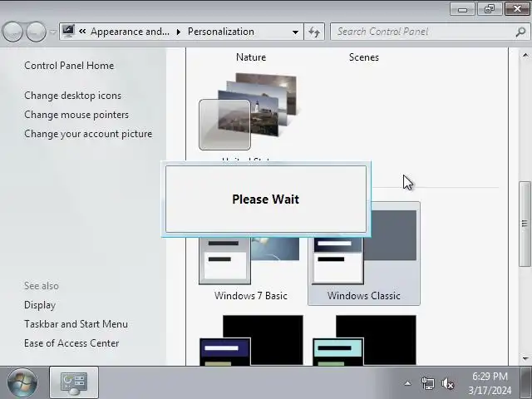Expand the arrow between Appearance and Personalization
The height and width of the screenshot is (399, 532).
click(179, 32)
